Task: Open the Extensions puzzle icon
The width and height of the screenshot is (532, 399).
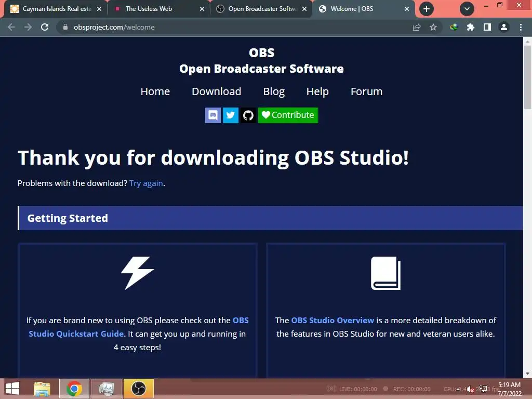Action: pos(471,27)
